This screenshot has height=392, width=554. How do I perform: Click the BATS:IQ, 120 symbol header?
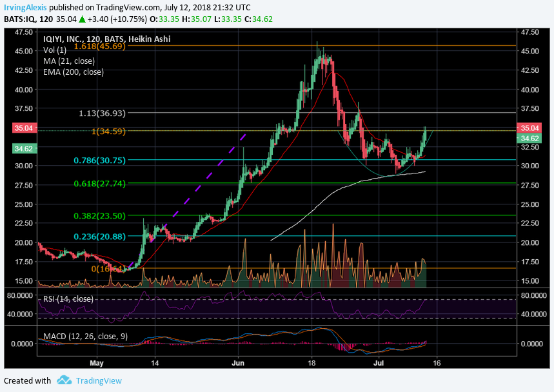pos(28,19)
